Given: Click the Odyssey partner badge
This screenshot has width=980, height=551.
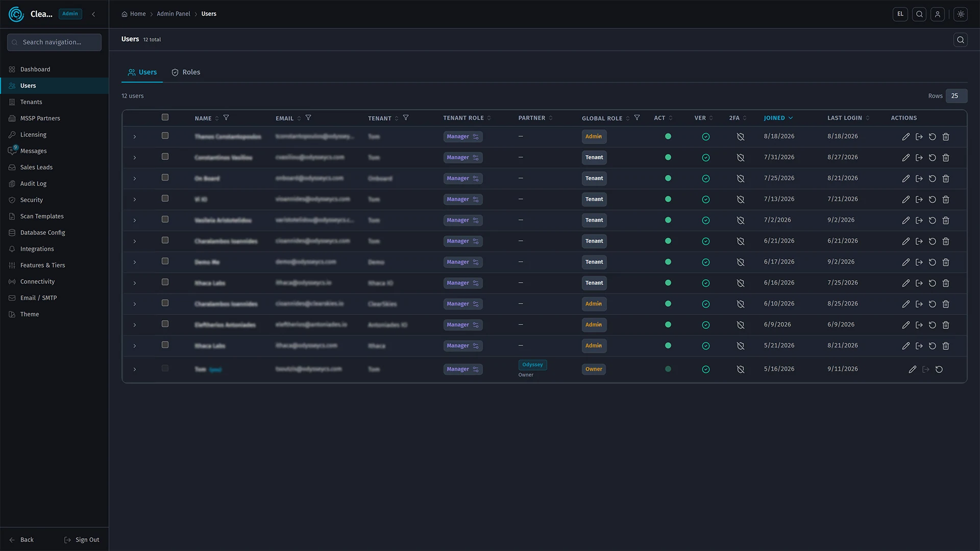Looking at the screenshot, I should (x=532, y=365).
